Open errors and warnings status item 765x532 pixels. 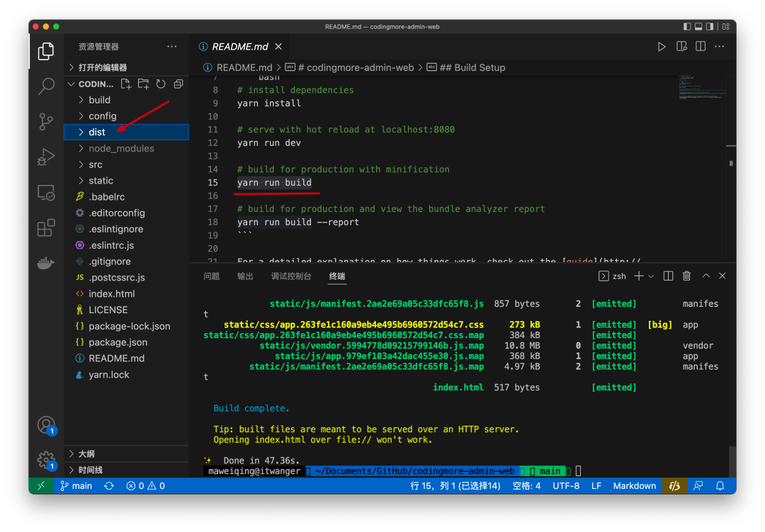(145, 486)
